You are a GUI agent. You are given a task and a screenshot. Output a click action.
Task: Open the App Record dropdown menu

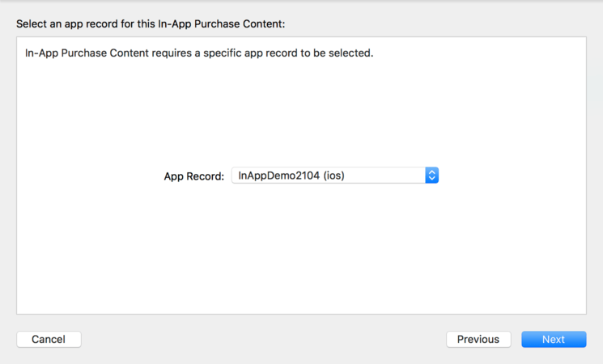pyautogui.click(x=335, y=176)
